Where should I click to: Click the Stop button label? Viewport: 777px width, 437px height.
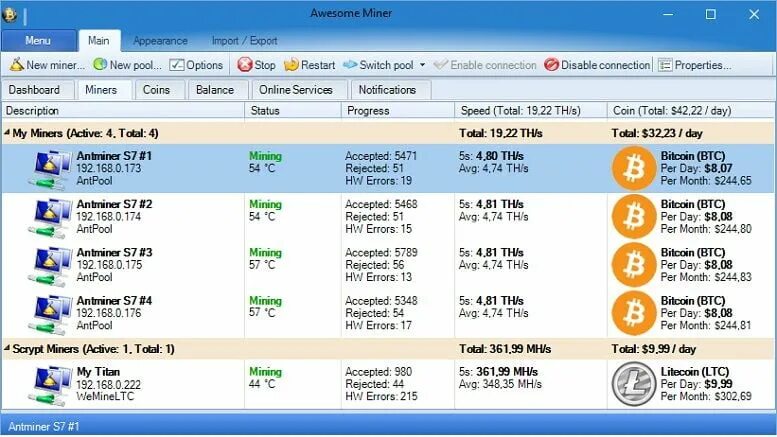265,65
